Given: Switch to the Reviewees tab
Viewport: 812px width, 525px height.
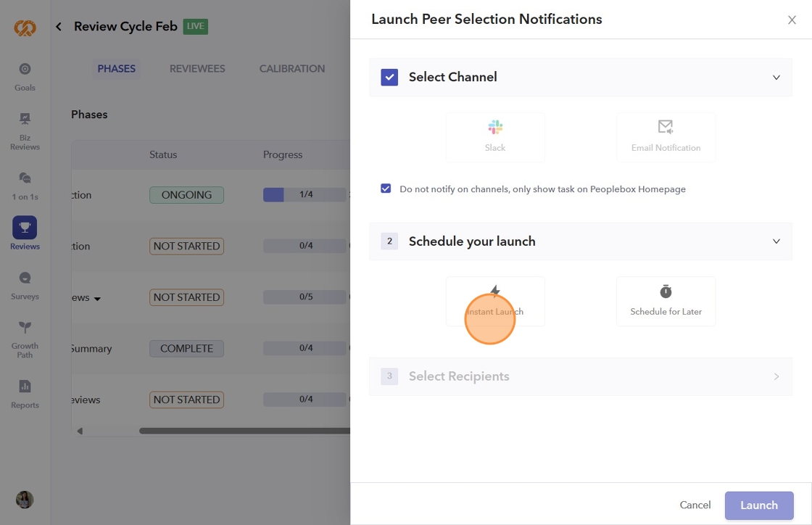Looking at the screenshot, I should pyautogui.click(x=197, y=69).
